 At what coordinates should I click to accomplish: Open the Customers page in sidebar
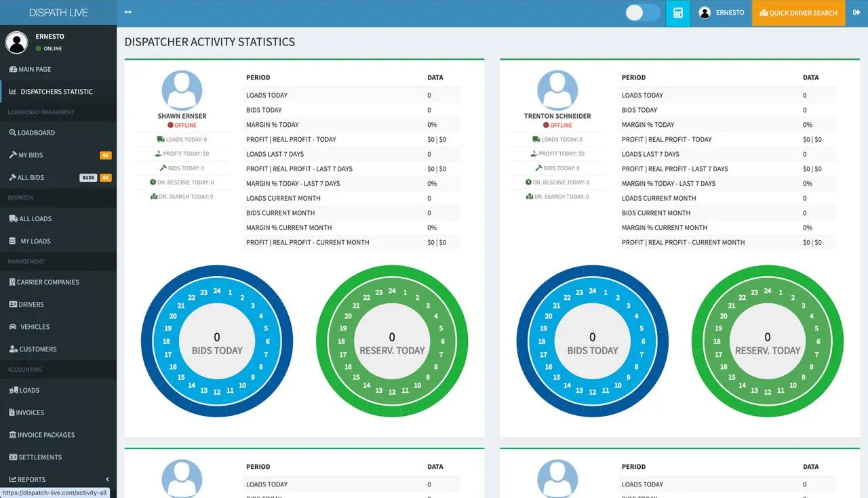38,349
